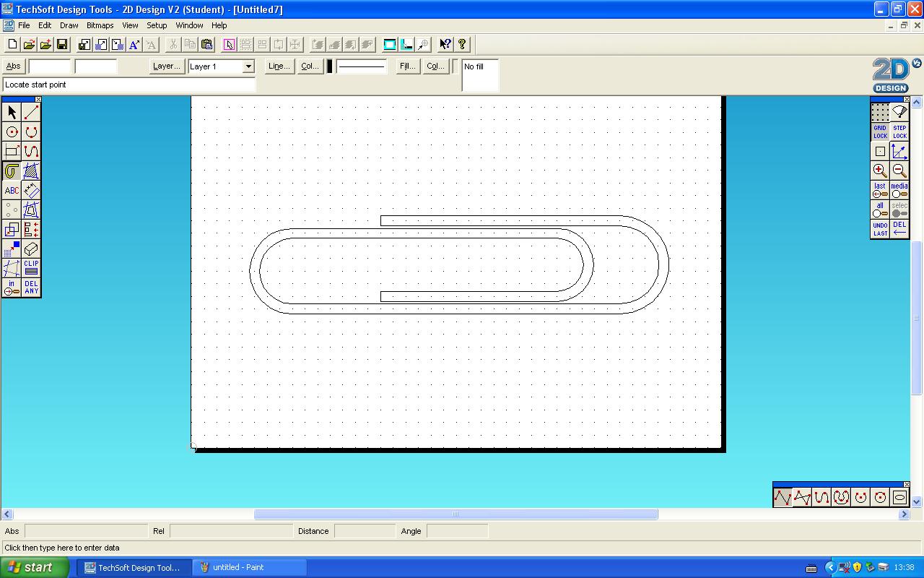Select the Circle drawing tool
The height and width of the screenshot is (578, 924).
click(12, 131)
